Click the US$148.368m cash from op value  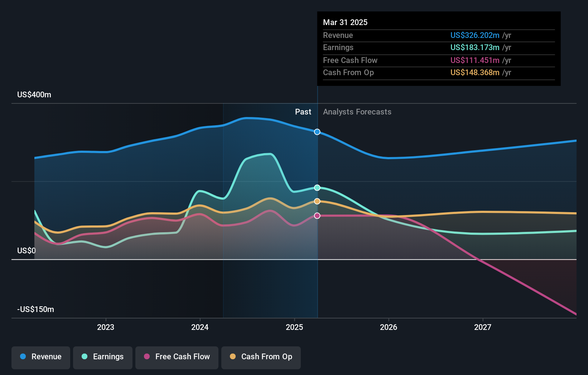tap(475, 72)
